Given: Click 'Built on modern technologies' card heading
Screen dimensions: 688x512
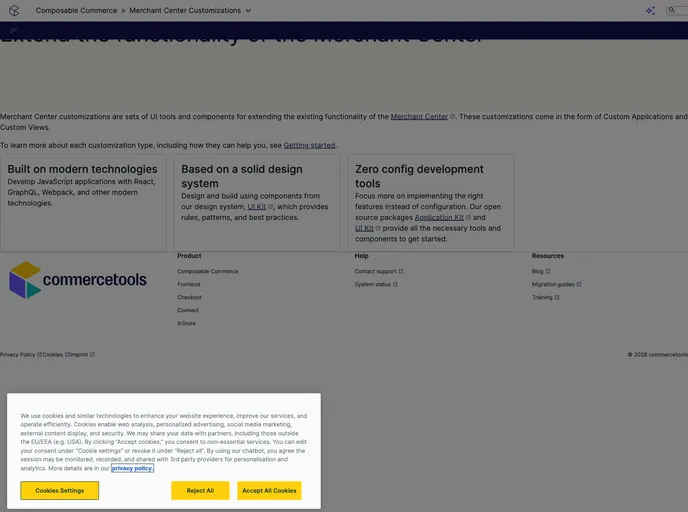Looking at the screenshot, I should pyautogui.click(x=82, y=169).
